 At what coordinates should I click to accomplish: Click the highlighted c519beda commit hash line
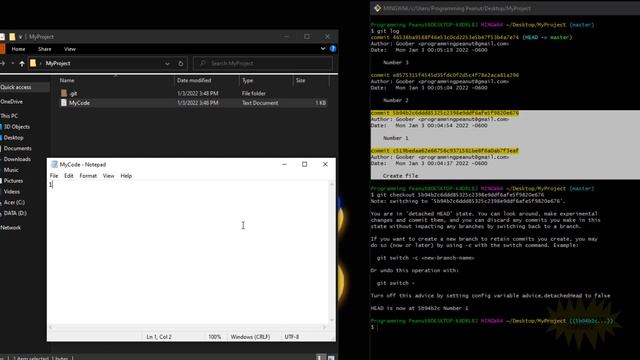pos(444,151)
